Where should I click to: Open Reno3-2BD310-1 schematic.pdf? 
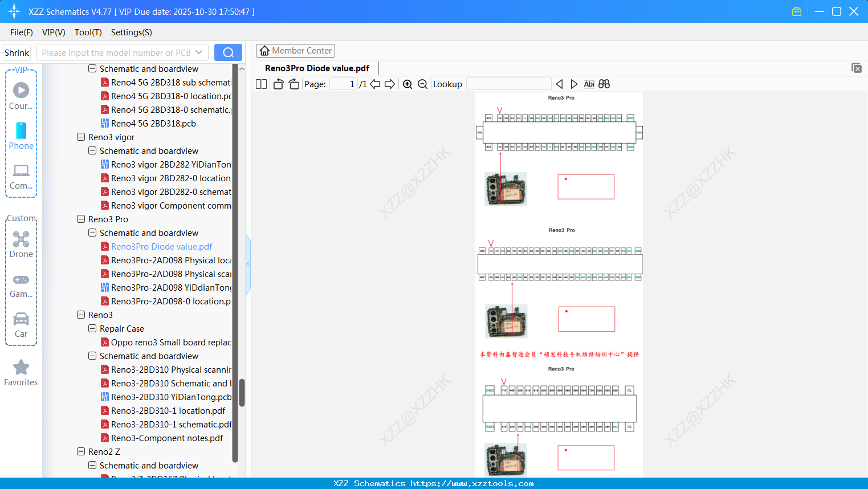tap(166, 424)
